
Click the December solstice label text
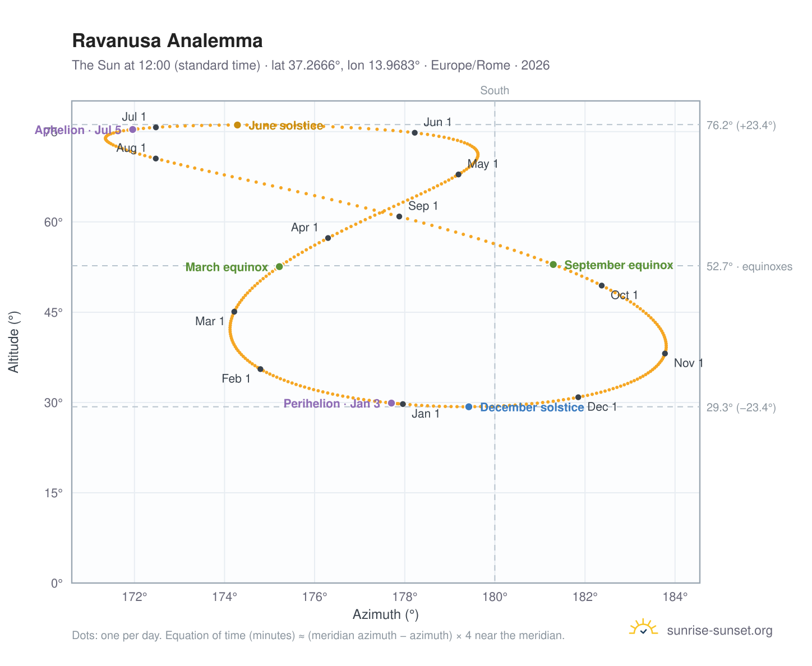532,408
